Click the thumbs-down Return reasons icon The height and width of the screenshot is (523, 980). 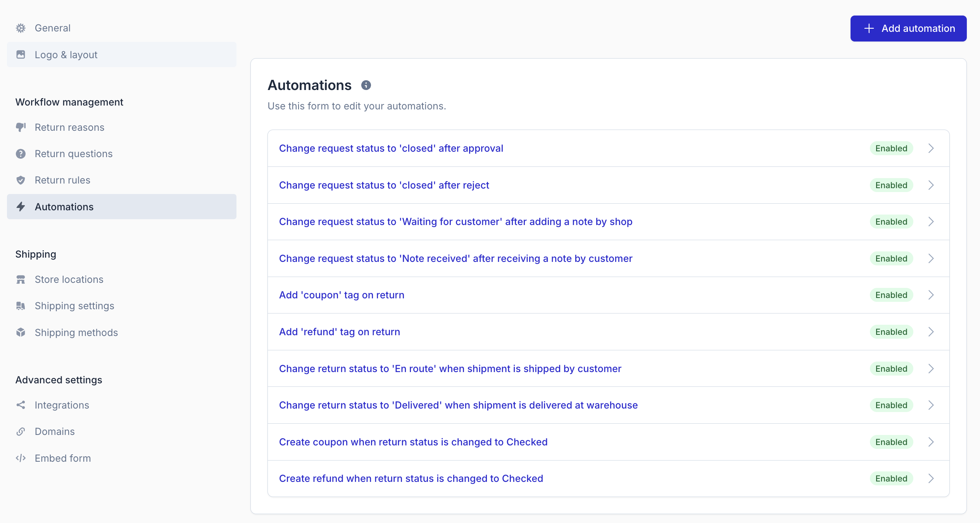coord(21,127)
